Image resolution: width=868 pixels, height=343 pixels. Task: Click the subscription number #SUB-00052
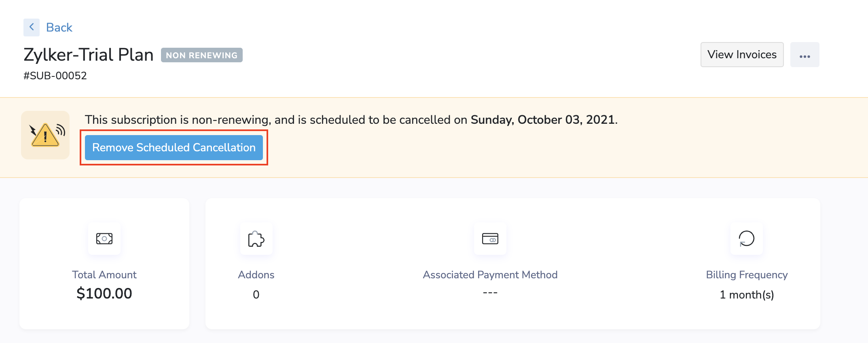pos(55,76)
